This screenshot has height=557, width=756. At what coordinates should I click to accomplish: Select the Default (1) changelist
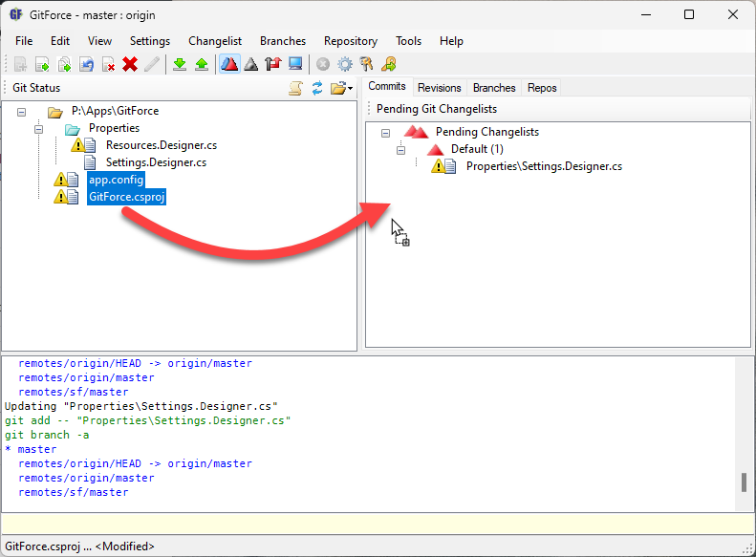point(477,149)
